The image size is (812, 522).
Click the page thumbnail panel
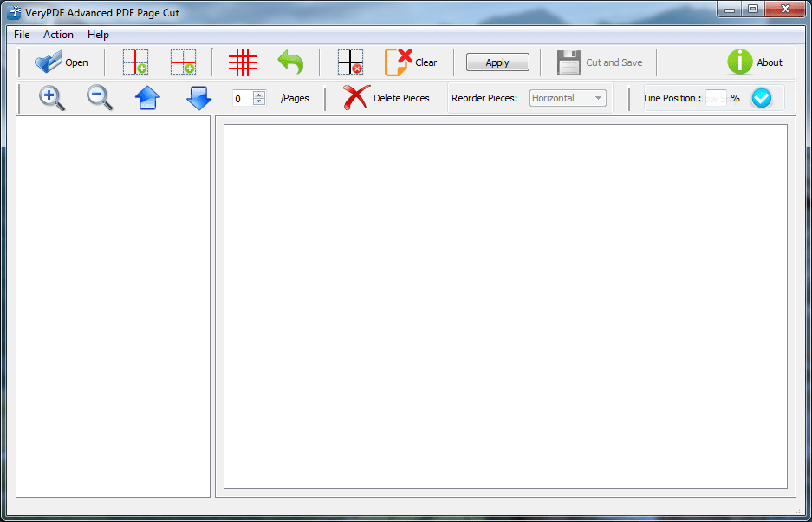coord(113,306)
